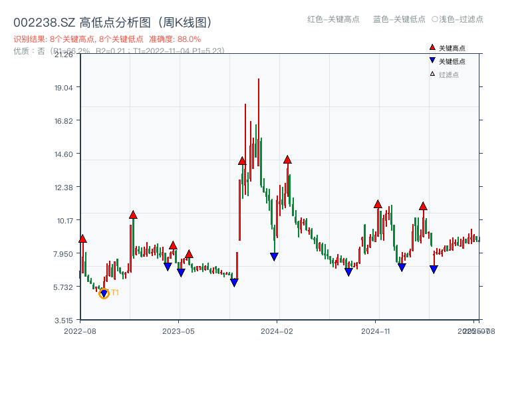The height and width of the screenshot is (399, 532).
Task: Click the orange-circled T1 annotation point
Action: click(x=104, y=293)
